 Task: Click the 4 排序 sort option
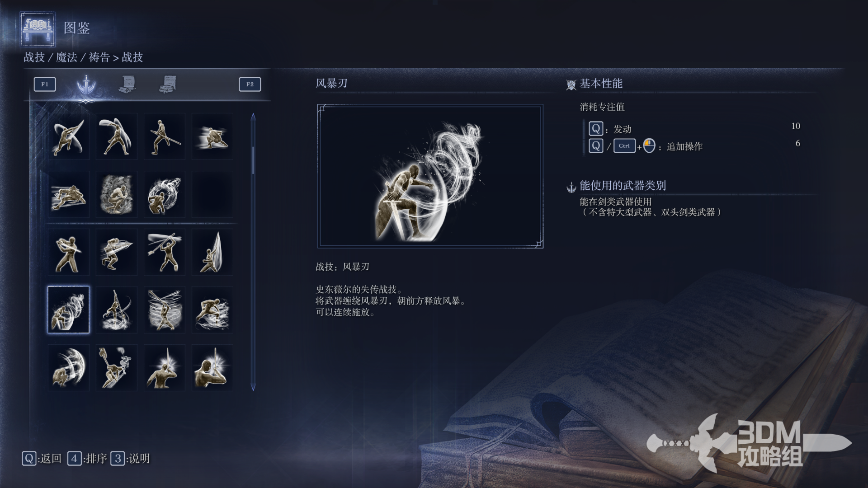point(87,459)
